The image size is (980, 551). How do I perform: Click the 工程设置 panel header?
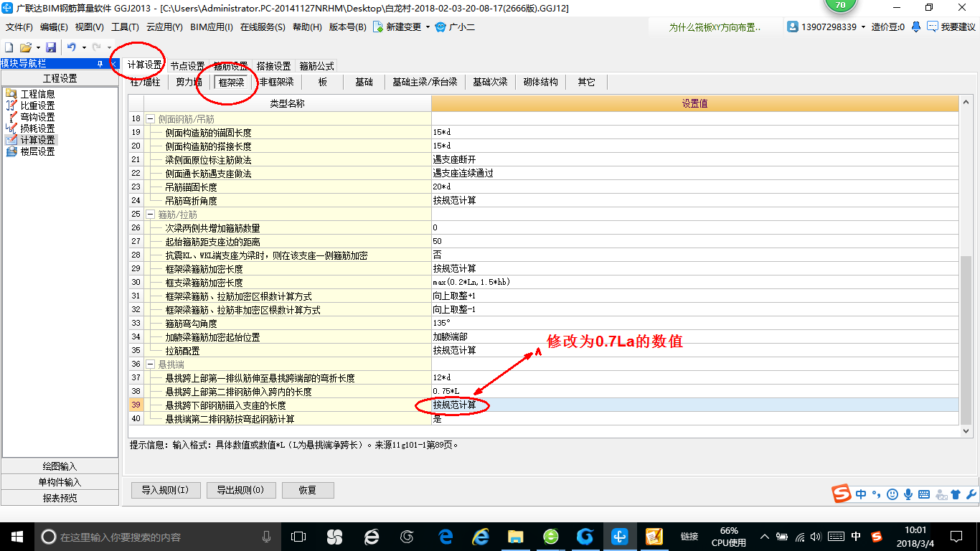pyautogui.click(x=60, y=79)
